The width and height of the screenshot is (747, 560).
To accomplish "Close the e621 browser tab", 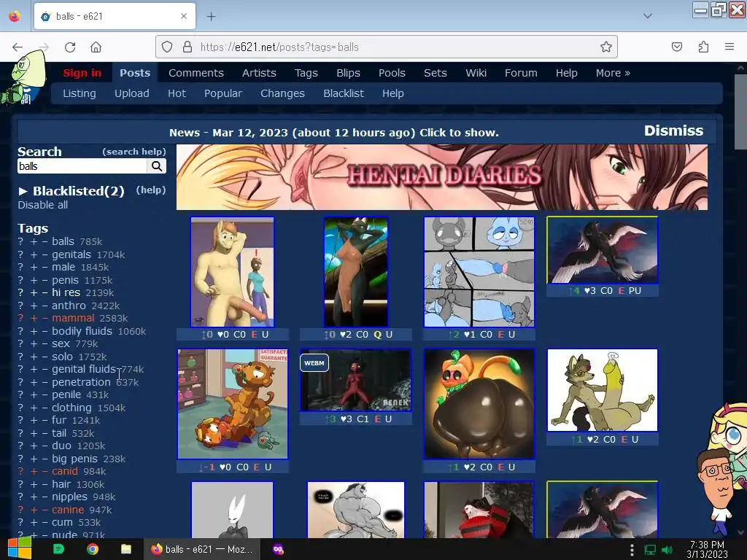I will [184, 16].
